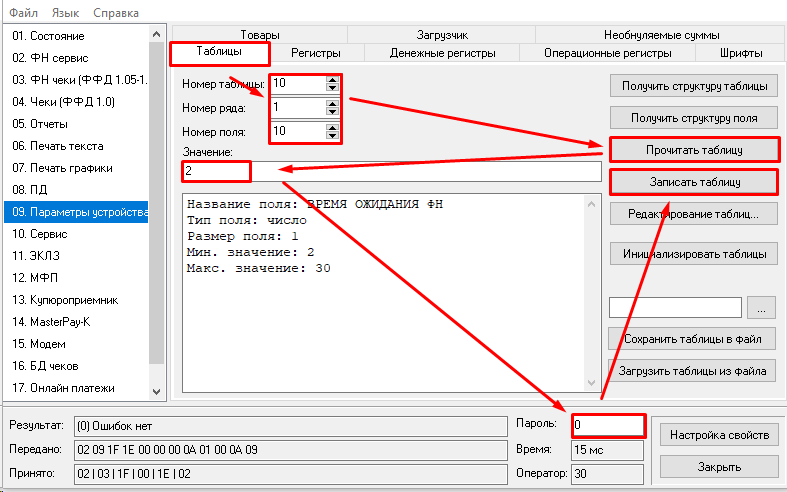Click the browse "..." file button
Screen dimensions: 787x492
pos(762,307)
